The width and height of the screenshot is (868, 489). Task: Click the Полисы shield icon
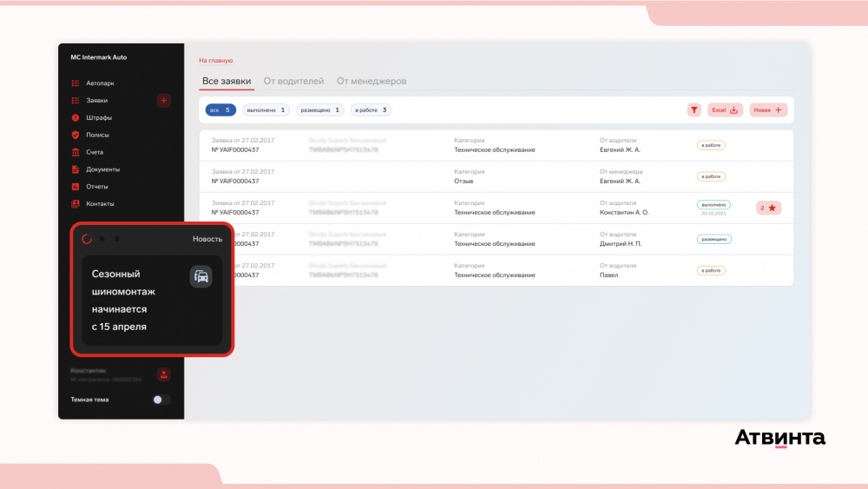click(76, 135)
